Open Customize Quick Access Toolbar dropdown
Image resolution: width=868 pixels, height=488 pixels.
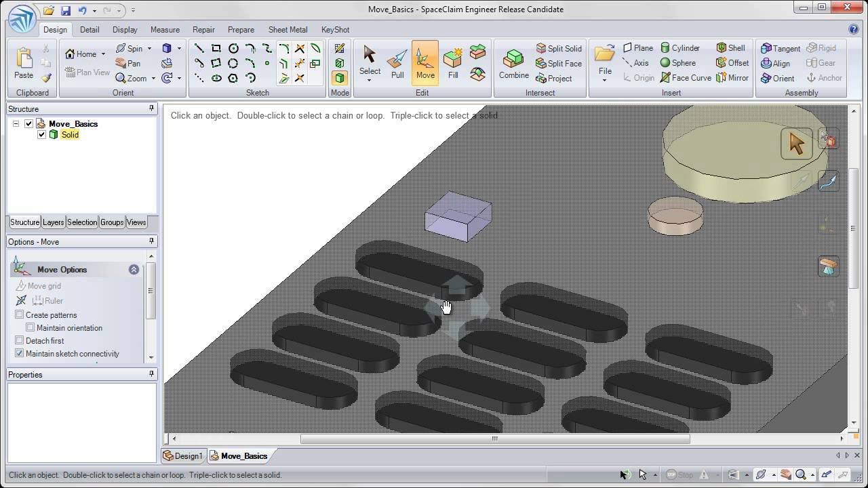[x=133, y=10]
